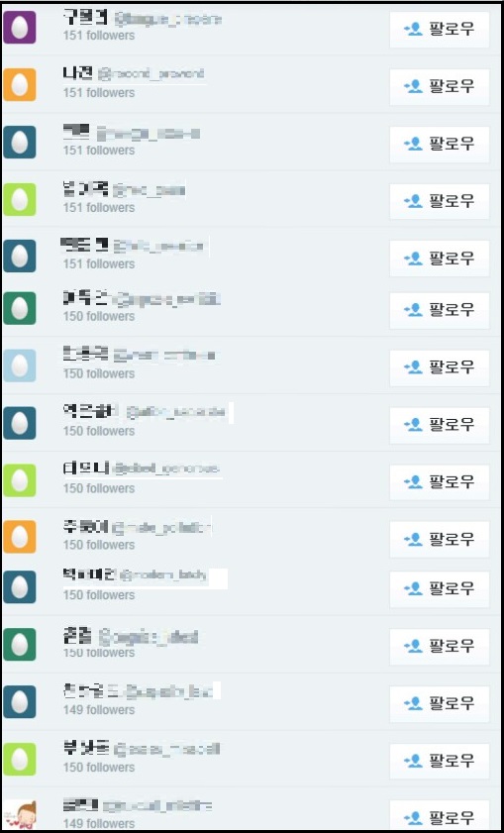Follow the user with the cartoon girl picture
Image resolution: width=504 pixels, height=833 pixels.
click(x=440, y=816)
